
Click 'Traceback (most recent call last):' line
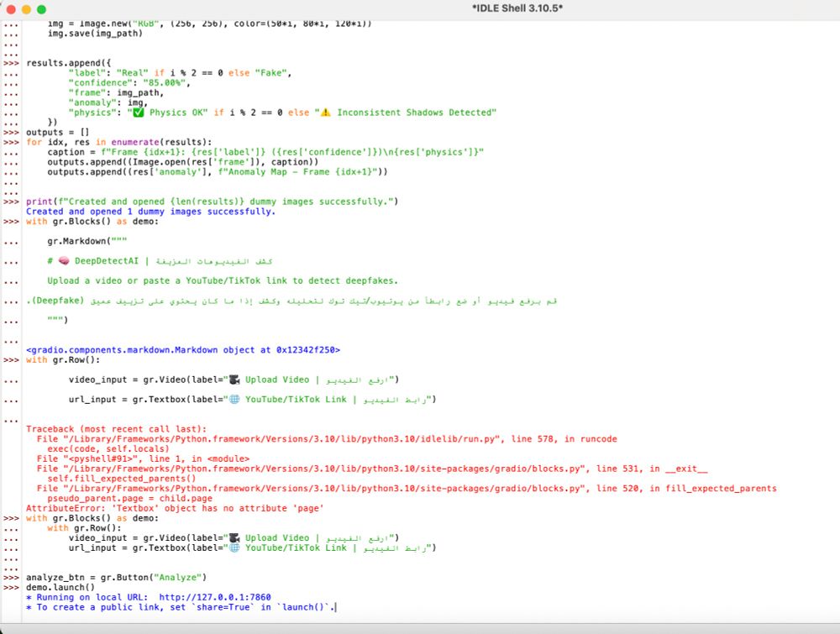(x=116, y=429)
